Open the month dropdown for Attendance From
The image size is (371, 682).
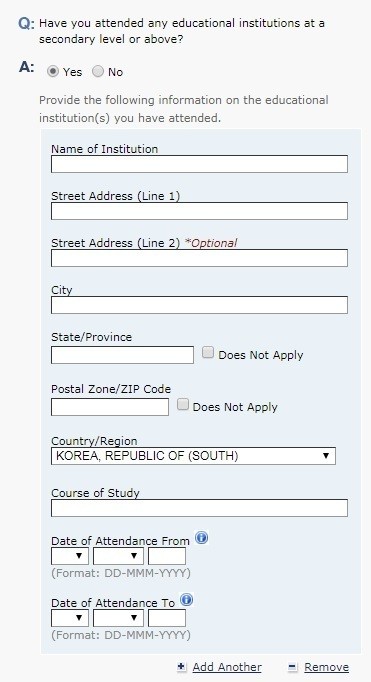pos(118,556)
